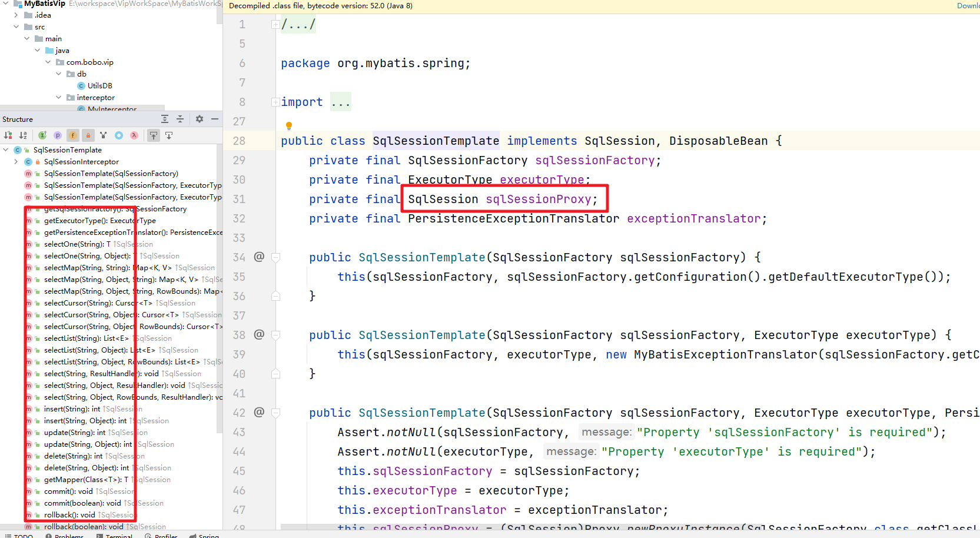This screenshot has width=980, height=538.
Task: Hide the Structure tool window
Action: (215, 119)
